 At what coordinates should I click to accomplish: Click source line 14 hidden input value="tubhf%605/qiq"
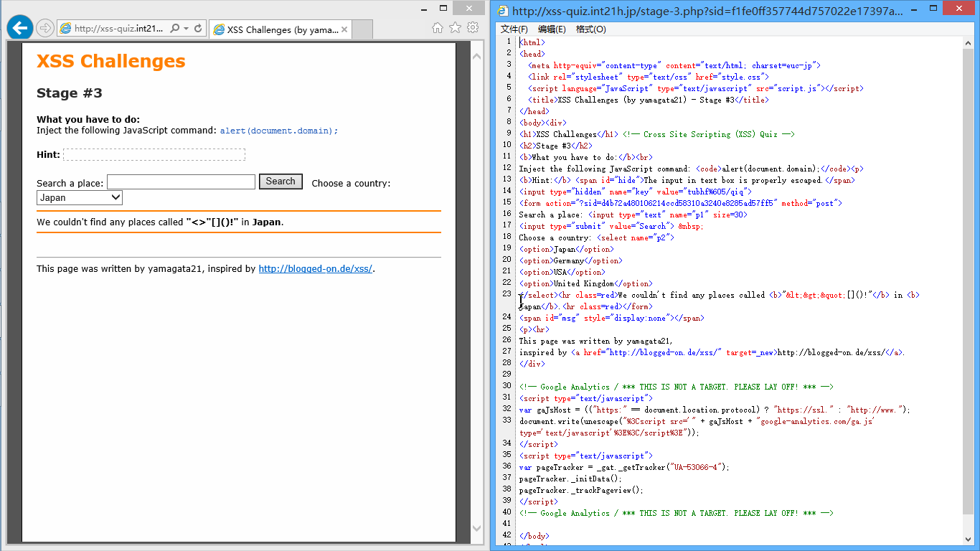click(x=636, y=192)
